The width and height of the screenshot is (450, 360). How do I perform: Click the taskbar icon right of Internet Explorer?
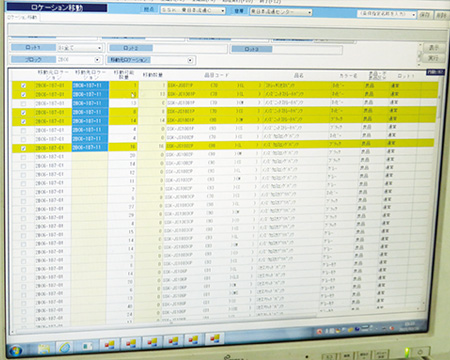87,346
